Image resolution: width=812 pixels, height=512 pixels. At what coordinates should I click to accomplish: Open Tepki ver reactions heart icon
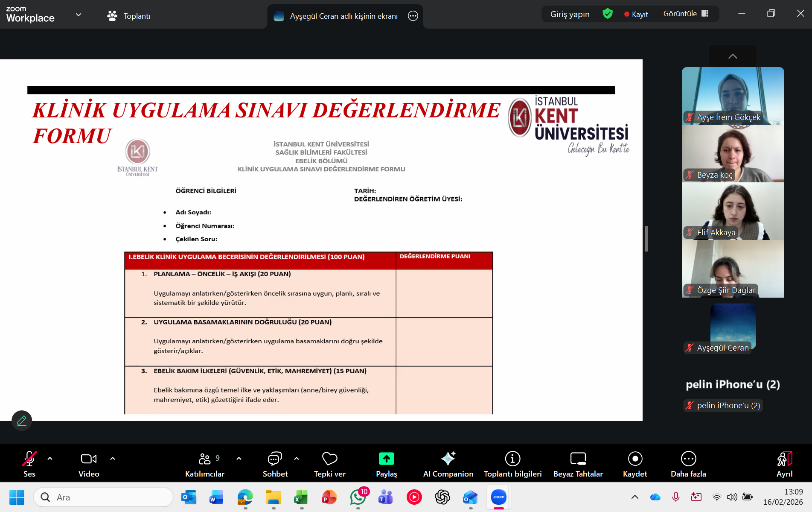tap(329, 459)
